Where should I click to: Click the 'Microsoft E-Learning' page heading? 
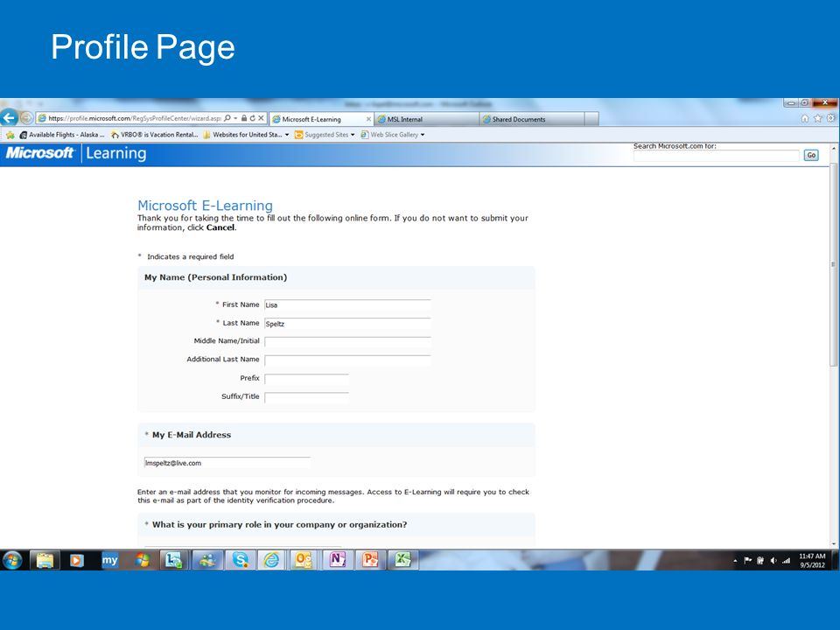click(x=205, y=205)
